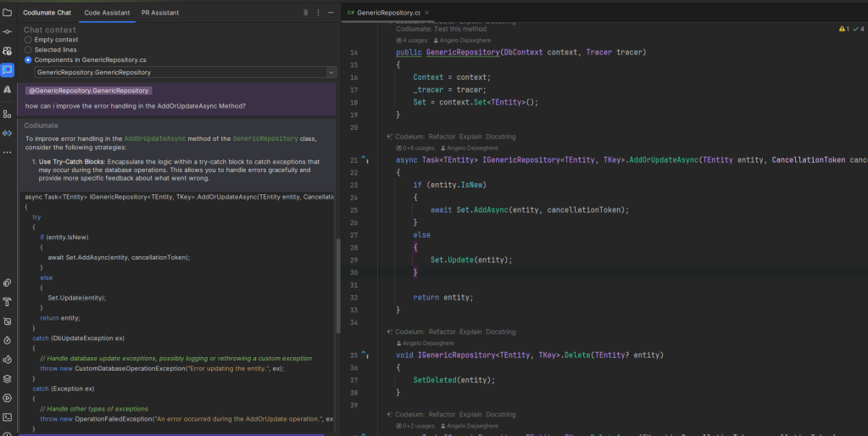This screenshot has width=868, height=436.
Task: Click the Set.Update(entity); editor line
Action: [x=471, y=260]
